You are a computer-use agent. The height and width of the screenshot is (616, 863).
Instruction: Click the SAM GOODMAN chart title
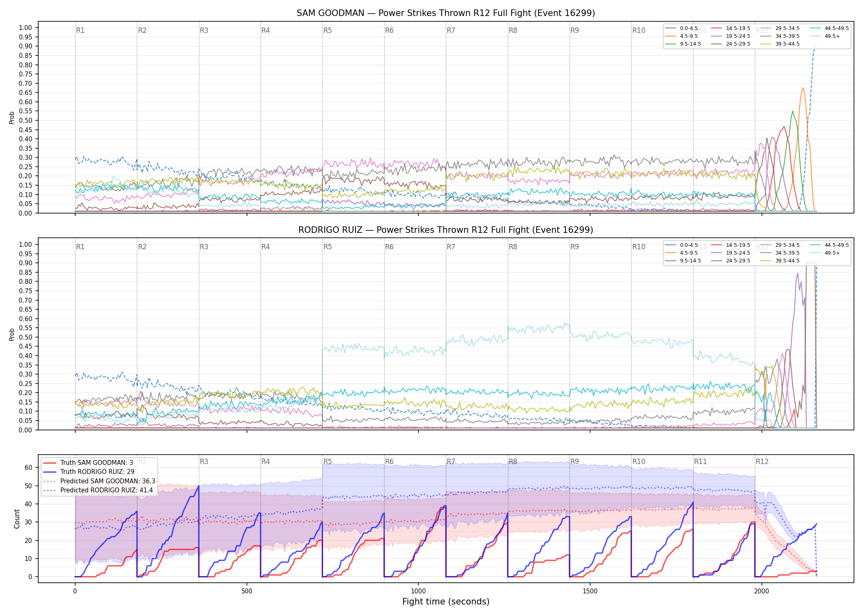coord(446,13)
